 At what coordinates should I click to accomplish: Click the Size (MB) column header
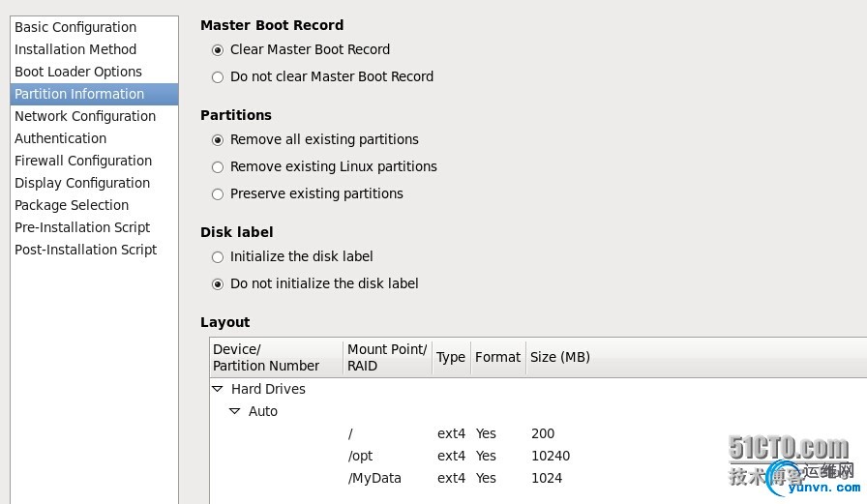[x=560, y=357]
